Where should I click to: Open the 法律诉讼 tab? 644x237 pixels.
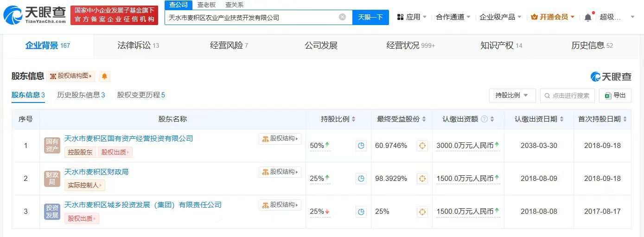click(x=138, y=45)
